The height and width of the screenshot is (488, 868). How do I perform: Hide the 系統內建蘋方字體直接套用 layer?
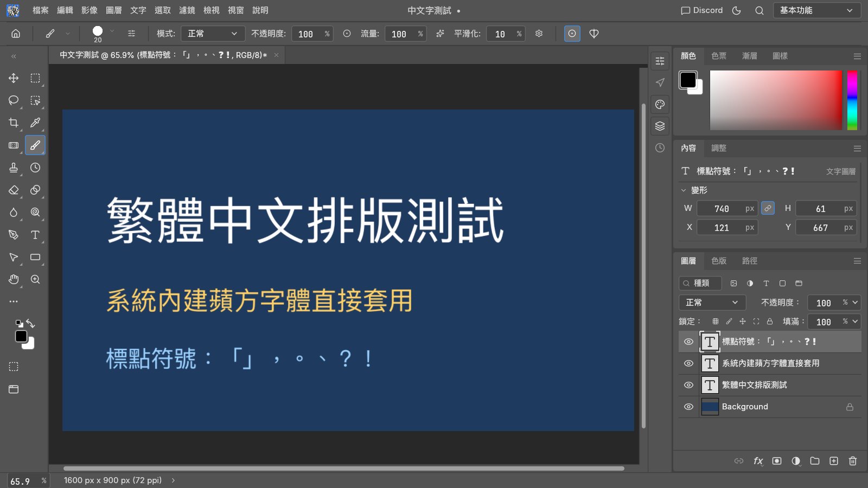pos(688,363)
